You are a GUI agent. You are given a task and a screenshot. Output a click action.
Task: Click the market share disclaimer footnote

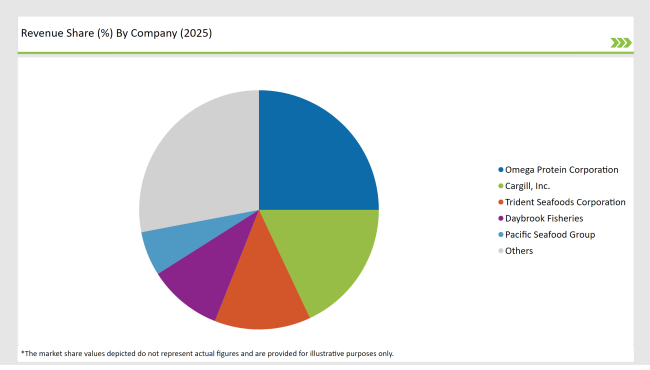(x=207, y=353)
